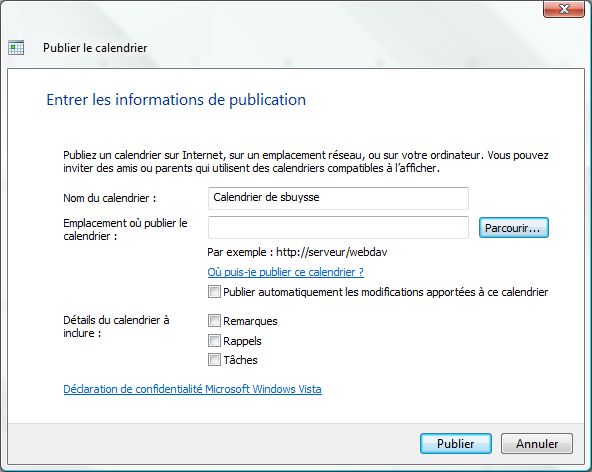Click the 'Publier le calendrier' window title

95,48
